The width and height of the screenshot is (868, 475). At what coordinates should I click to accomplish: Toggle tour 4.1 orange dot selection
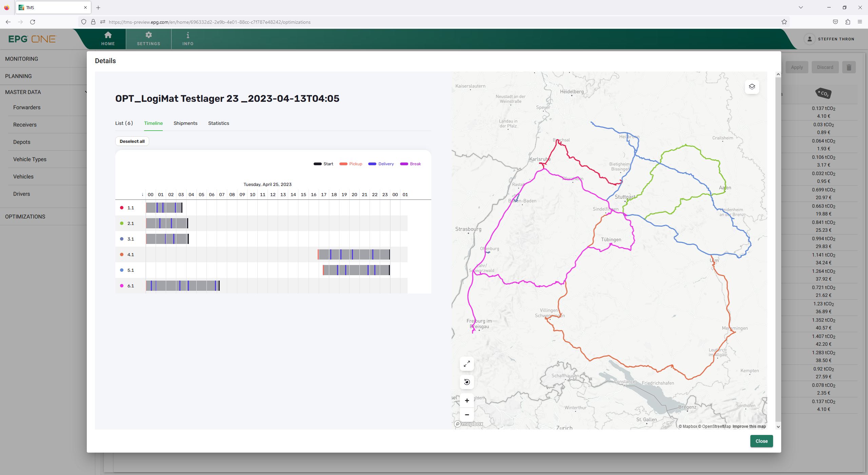122,254
